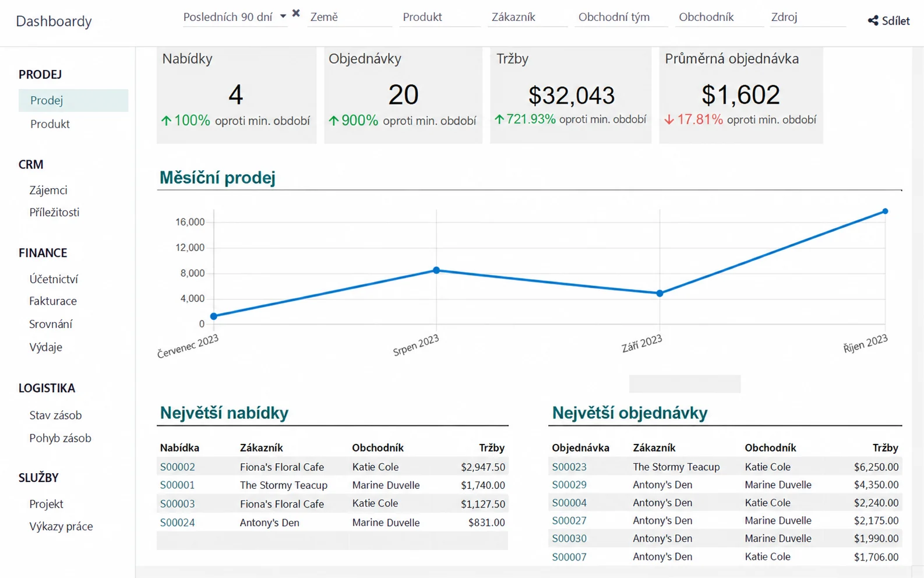The image size is (924, 578).
Task: Click the Nabídky card showing 4
Action: (x=237, y=96)
